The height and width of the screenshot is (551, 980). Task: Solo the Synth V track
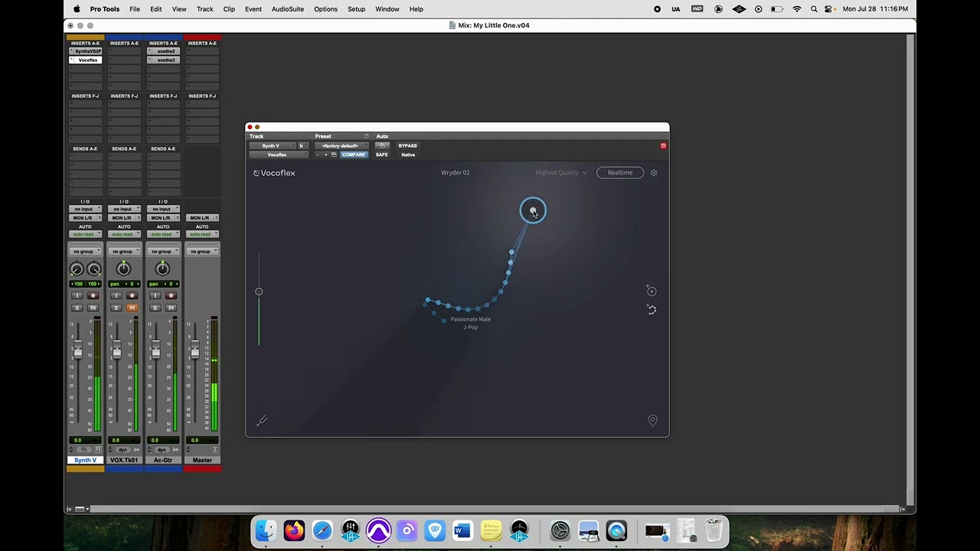(77, 308)
